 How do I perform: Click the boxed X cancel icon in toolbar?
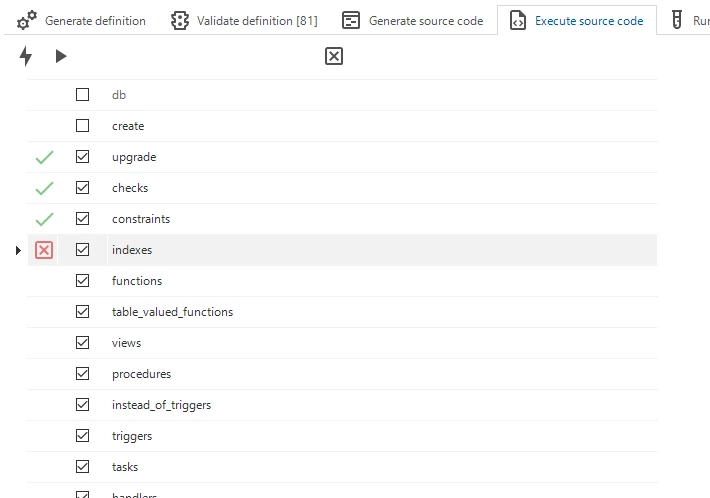pyautogui.click(x=334, y=57)
